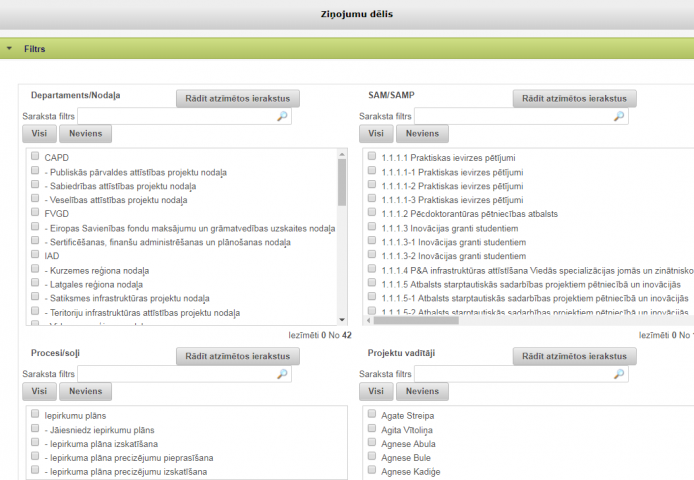Enable the Iepirkumu plāns checkbox

pyautogui.click(x=36, y=414)
